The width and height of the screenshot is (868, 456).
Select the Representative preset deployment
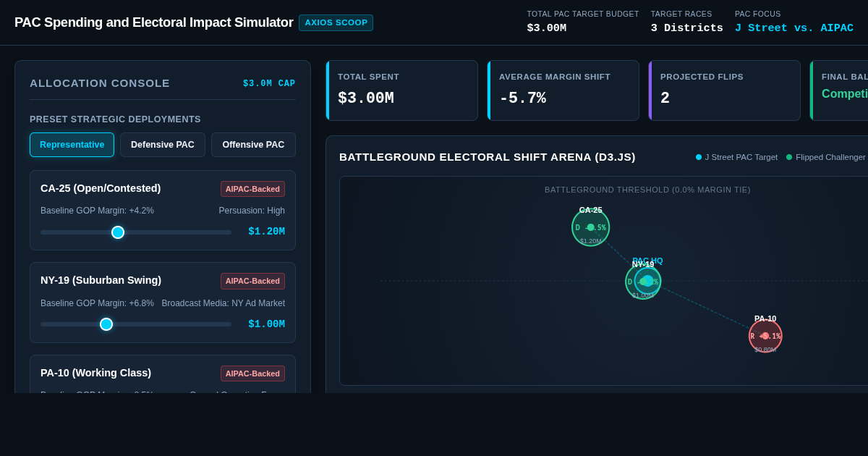point(72,145)
